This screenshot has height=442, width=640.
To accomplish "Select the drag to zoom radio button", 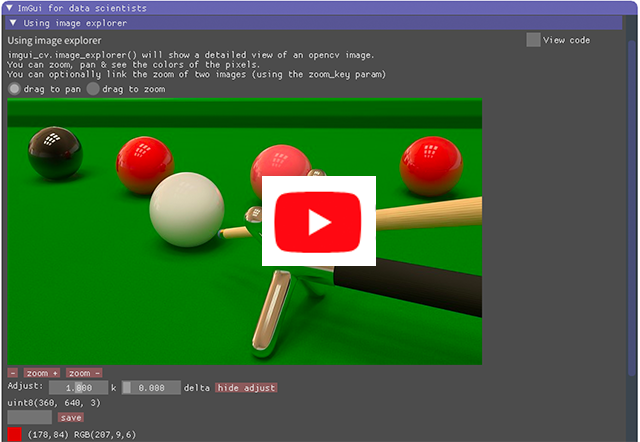I will (x=93, y=89).
